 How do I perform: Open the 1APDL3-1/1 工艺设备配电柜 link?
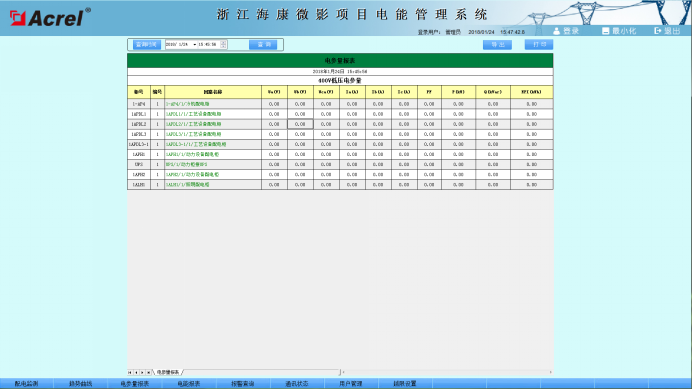pyautogui.click(x=196, y=144)
